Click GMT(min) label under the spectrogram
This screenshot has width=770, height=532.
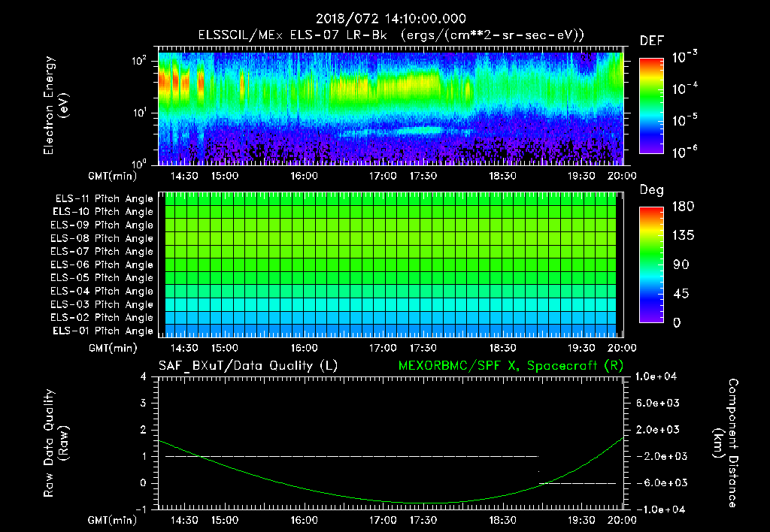click(113, 176)
